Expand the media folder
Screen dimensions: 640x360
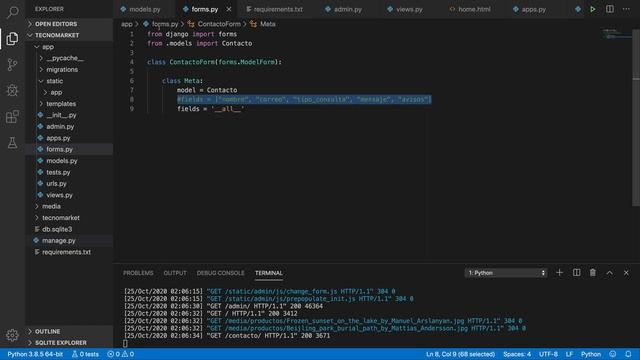tap(69, 206)
